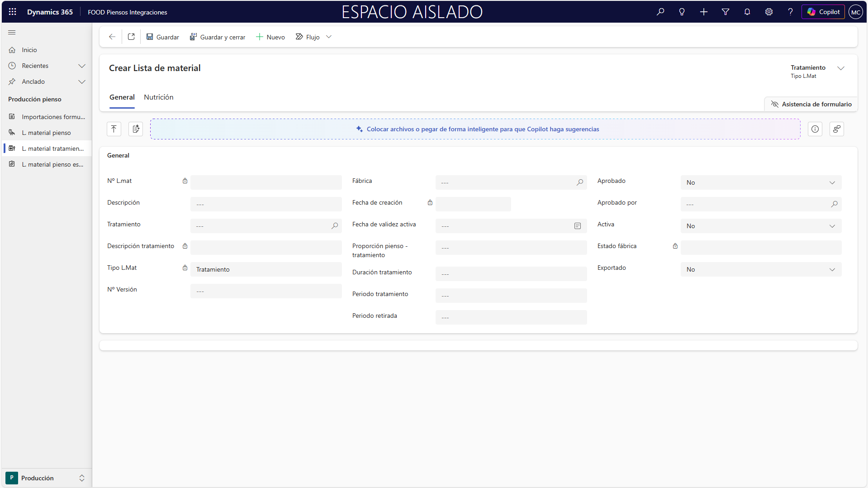Open the Aprobado dropdown

click(761, 182)
